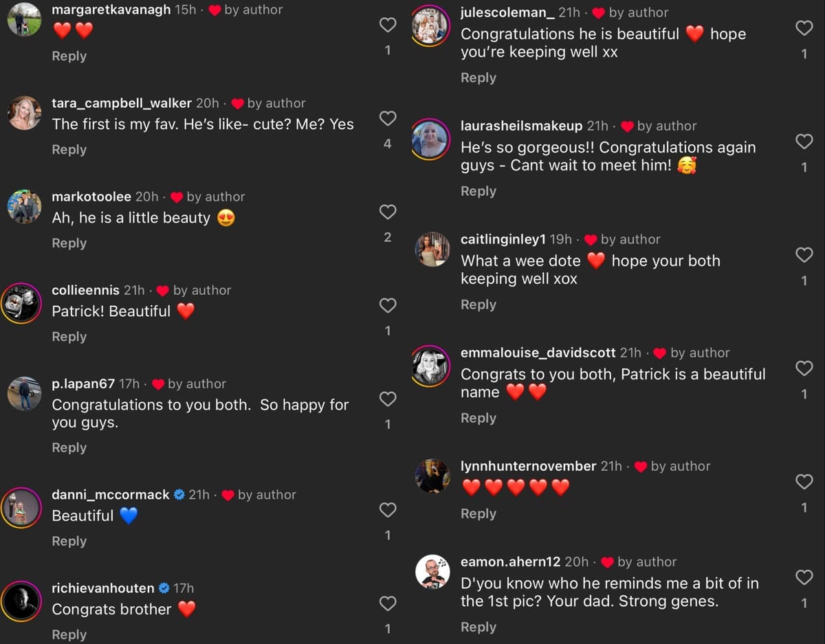Open julescoleman_'s story avatar
825x644 pixels.
click(x=431, y=27)
